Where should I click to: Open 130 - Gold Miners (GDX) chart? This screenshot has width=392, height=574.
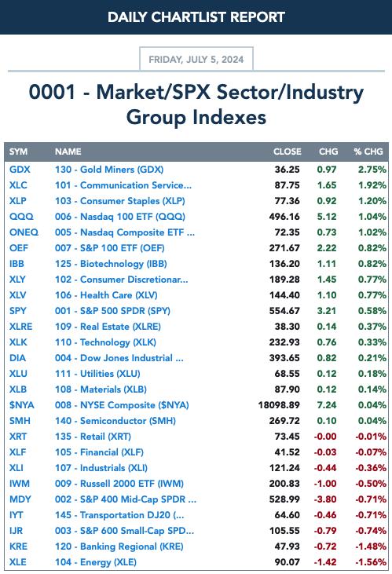pos(109,170)
